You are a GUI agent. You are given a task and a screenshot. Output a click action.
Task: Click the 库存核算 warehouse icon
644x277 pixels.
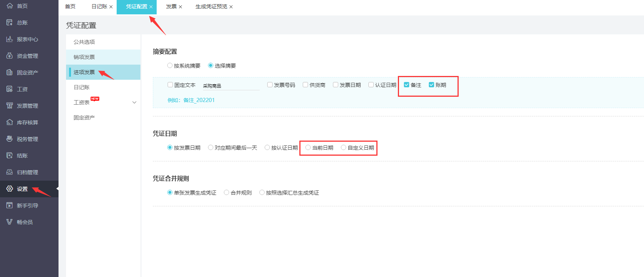coord(9,122)
